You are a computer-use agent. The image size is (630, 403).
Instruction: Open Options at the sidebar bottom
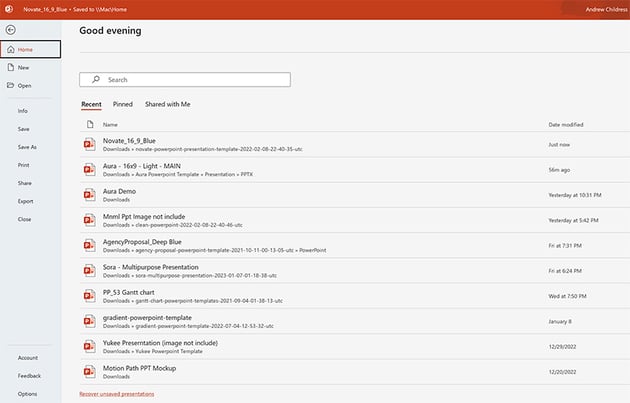click(x=27, y=393)
